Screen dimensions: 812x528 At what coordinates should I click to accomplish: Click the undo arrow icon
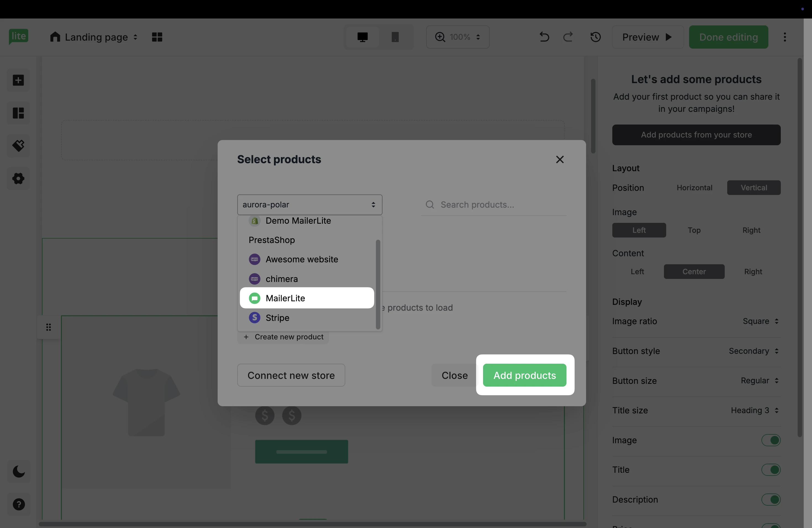(x=544, y=37)
